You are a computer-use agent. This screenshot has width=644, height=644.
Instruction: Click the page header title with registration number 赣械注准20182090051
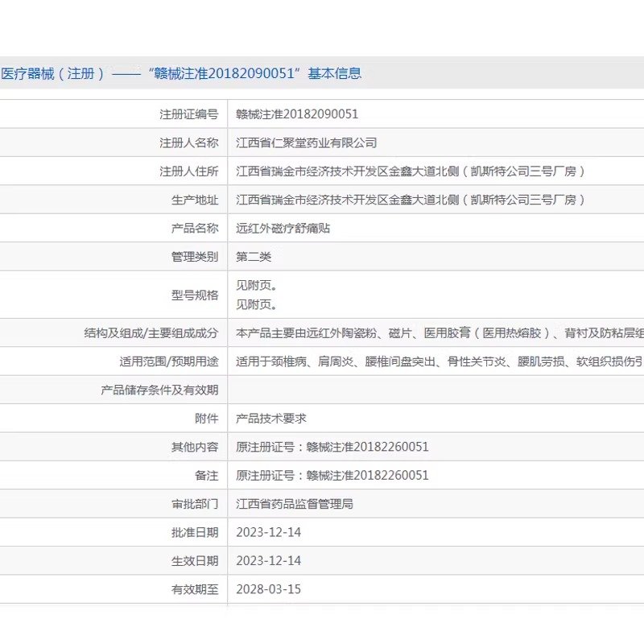pyautogui.click(x=181, y=73)
